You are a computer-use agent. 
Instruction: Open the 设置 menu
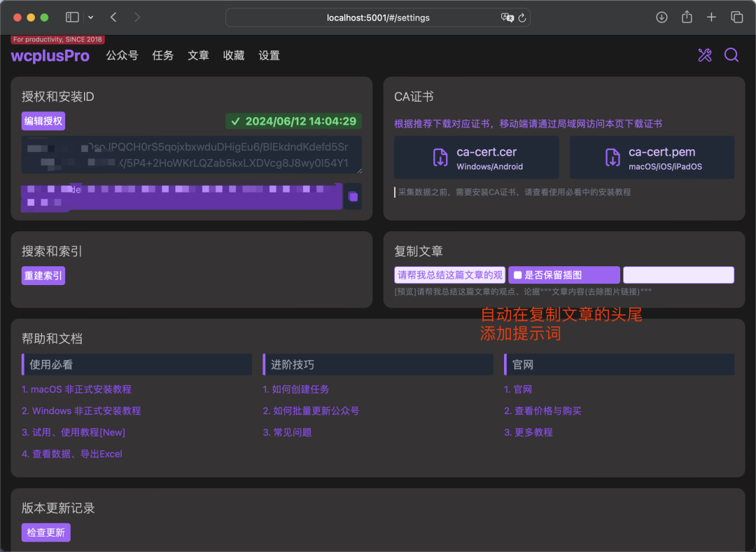[x=269, y=55]
